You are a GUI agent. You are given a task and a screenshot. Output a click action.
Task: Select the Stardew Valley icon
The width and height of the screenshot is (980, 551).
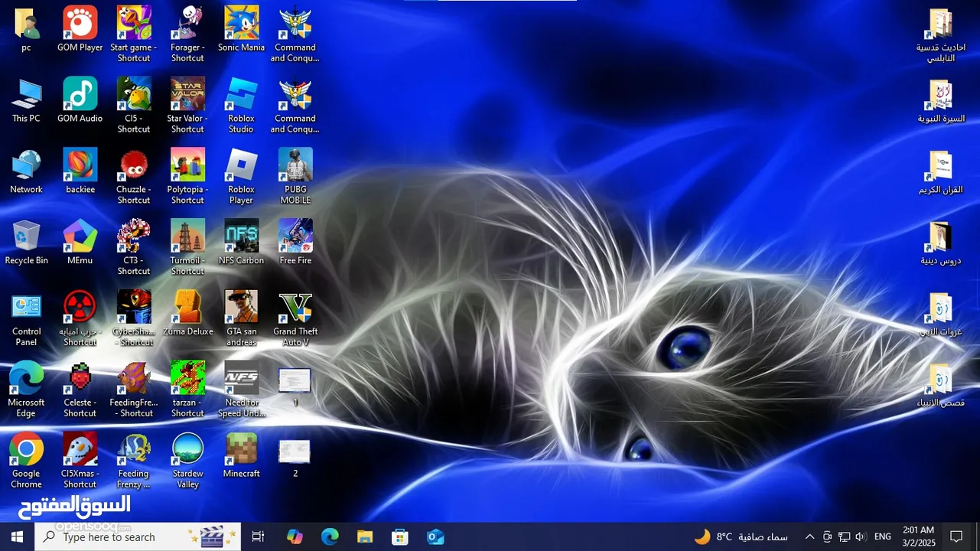(187, 461)
